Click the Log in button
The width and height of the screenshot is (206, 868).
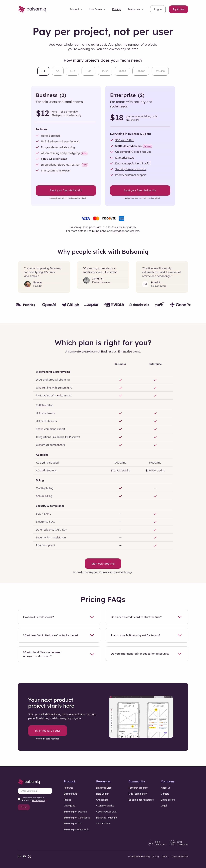158,9
